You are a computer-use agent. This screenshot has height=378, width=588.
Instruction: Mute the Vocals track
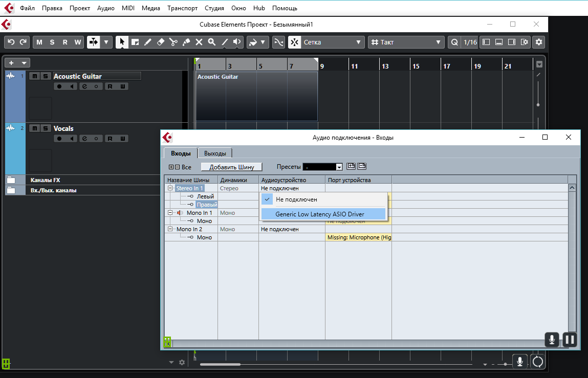pyautogui.click(x=34, y=128)
